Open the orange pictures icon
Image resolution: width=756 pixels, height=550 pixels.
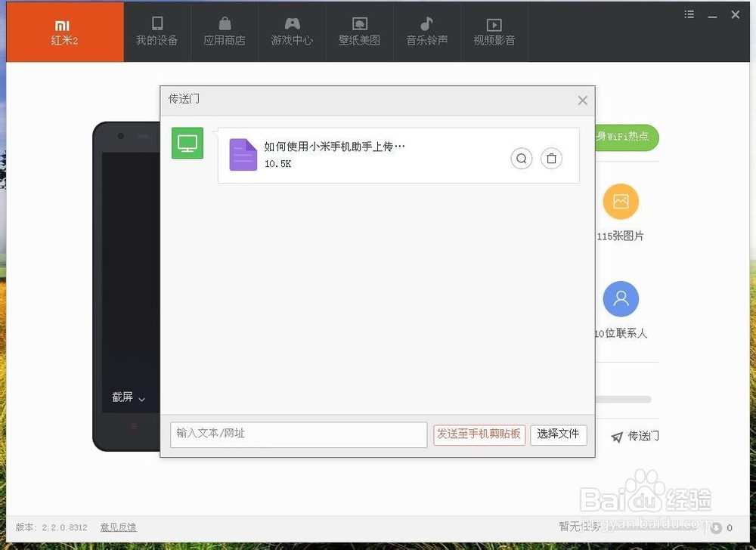click(x=621, y=201)
